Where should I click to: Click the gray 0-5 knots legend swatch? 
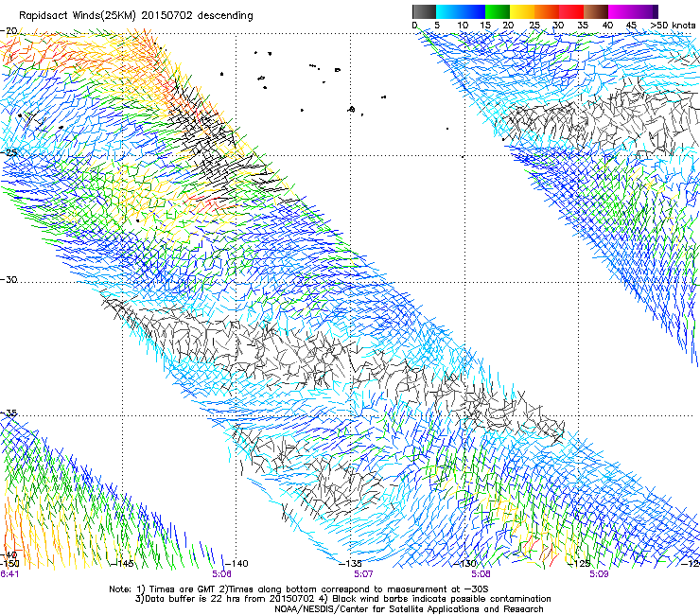(424, 11)
